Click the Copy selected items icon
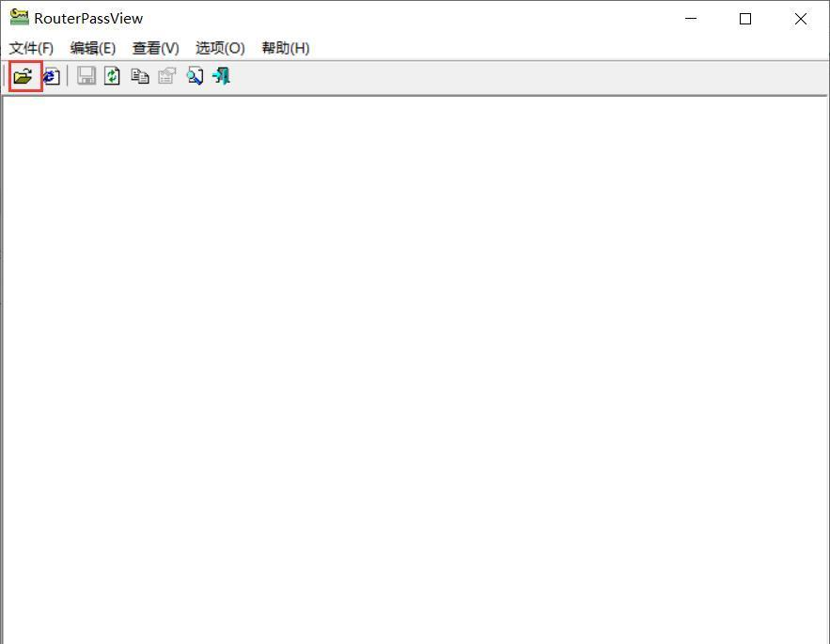This screenshot has width=830, height=644. pyautogui.click(x=140, y=76)
